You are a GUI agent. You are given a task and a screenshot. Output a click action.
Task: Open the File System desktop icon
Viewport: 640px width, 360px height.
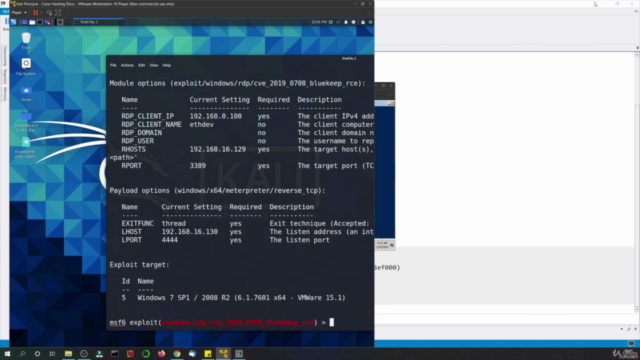26,67
